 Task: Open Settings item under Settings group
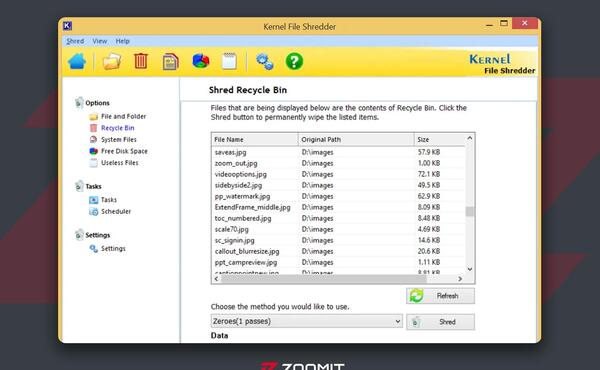tap(113, 248)
